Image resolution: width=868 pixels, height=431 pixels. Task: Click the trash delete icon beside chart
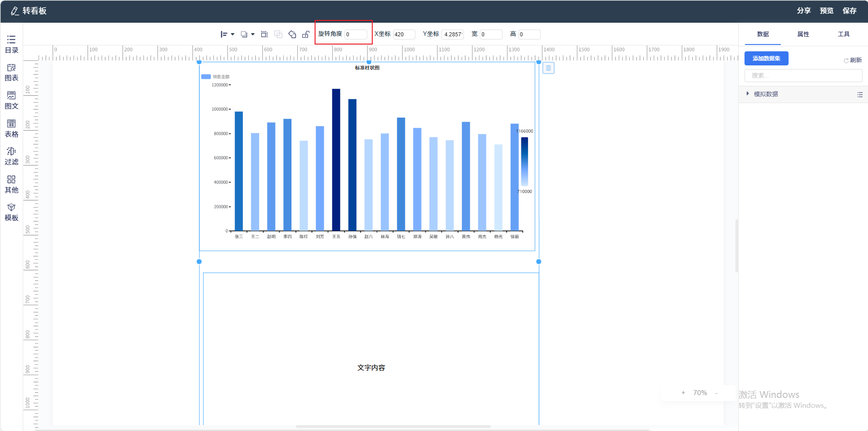point(548,68)
